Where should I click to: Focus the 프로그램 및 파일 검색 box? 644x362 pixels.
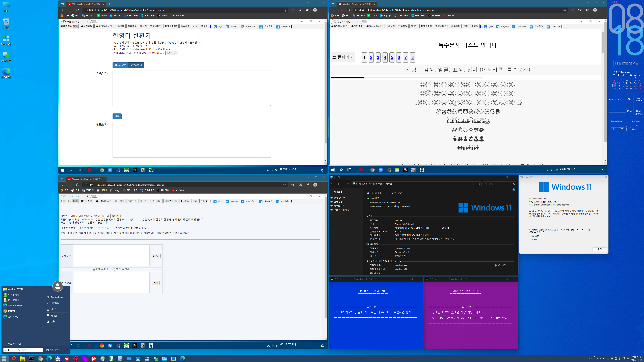tap(23, 350)
